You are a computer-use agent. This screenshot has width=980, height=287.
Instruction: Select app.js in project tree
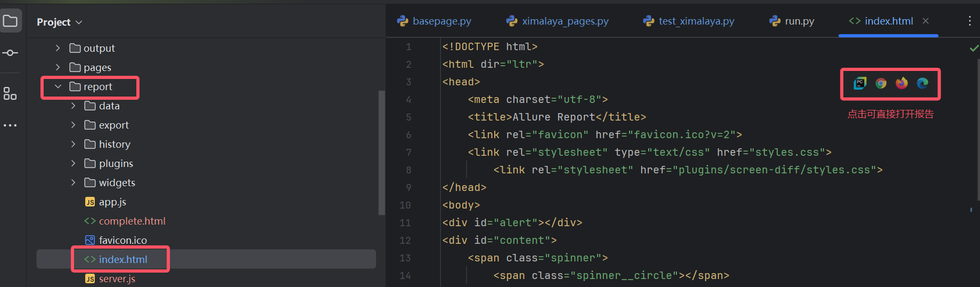(x=112, y=202)
